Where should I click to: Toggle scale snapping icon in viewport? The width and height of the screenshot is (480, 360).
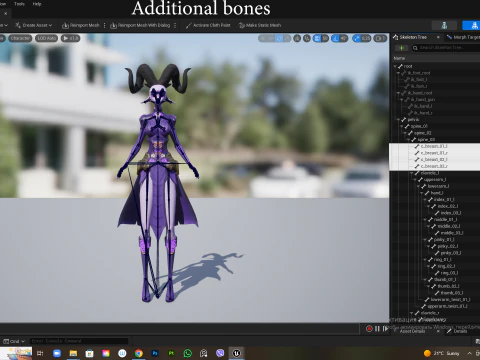click(356, 39)
